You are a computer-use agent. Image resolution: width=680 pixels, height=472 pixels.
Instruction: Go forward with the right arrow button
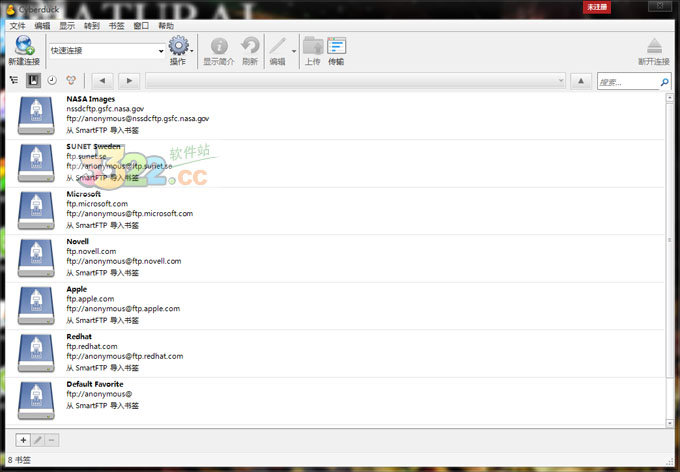click(x=129, y=81)
